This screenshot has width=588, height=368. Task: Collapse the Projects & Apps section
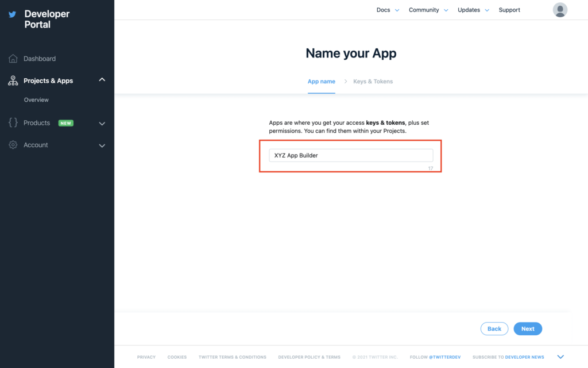[x=102, y=79]
